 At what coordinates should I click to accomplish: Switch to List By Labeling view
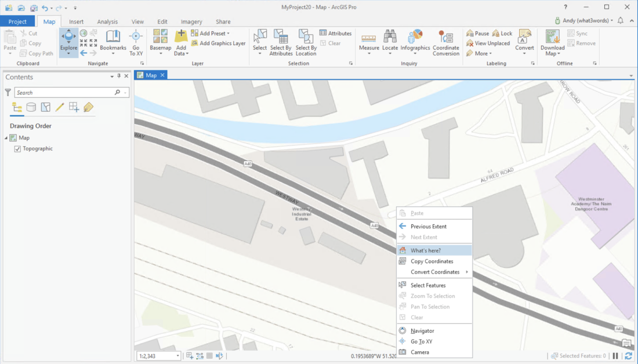click(x=88, y=107)
